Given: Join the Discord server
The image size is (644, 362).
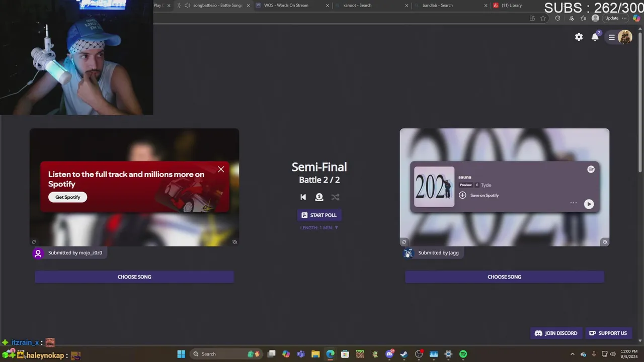Looking at the screenshot, I should point(556,333).
